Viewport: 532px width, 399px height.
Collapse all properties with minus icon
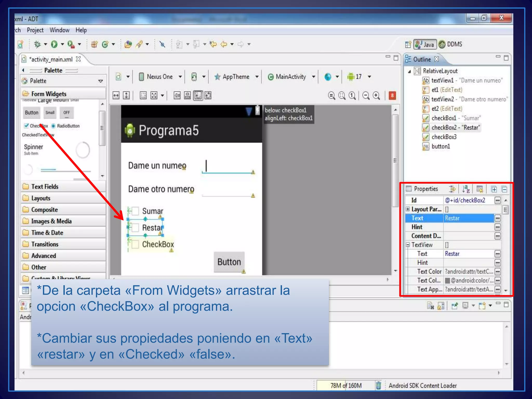(x=504, y=189)
